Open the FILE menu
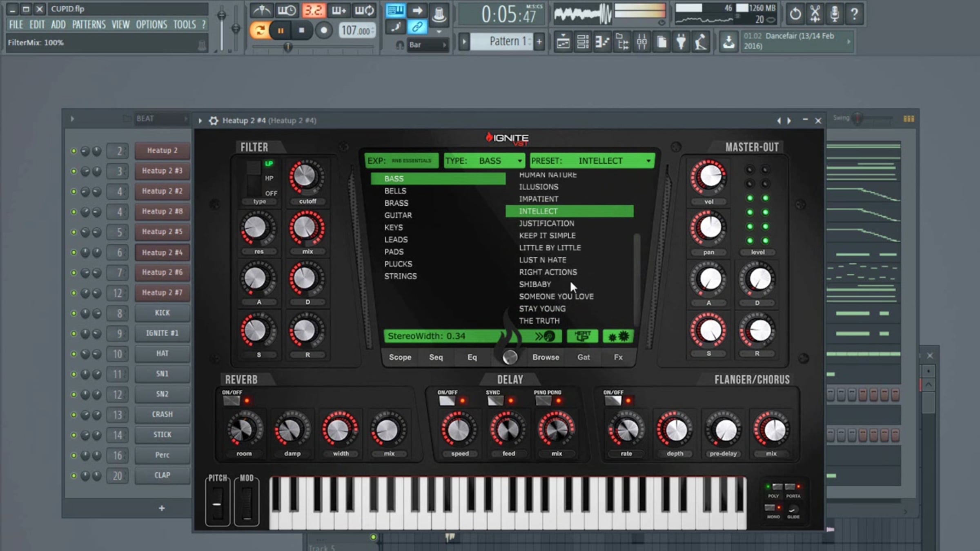Image resolution: width=980 pixels, height=551 pixels. click(16, 24)
